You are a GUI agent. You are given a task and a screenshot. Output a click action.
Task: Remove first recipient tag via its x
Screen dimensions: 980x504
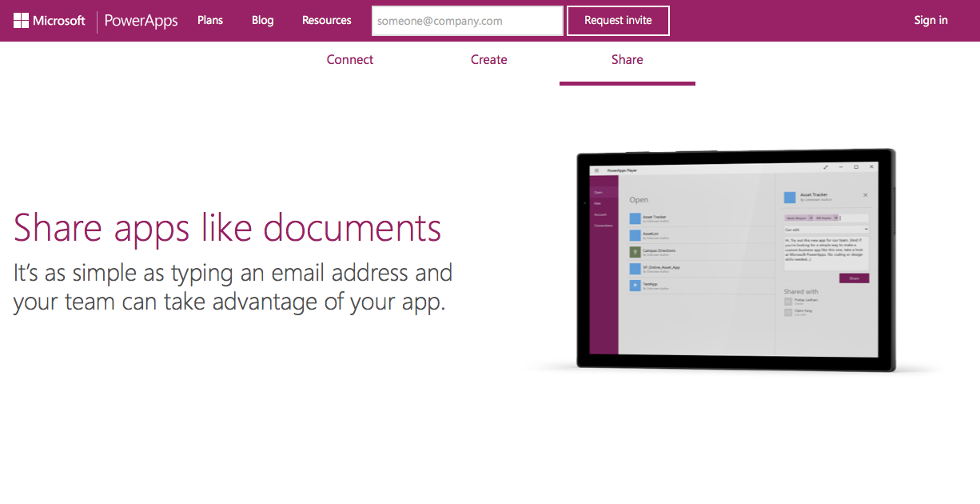click(811, 218)
